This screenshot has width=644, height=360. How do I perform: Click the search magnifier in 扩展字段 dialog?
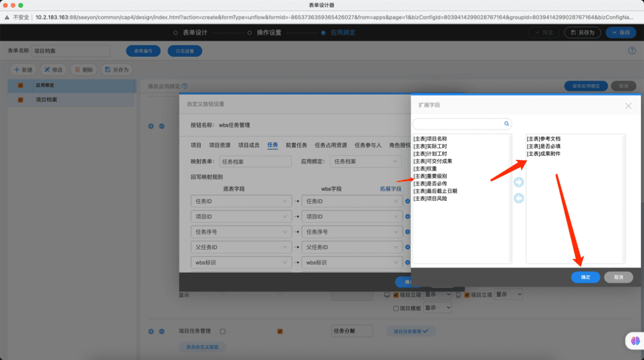(x=506, y=123)
